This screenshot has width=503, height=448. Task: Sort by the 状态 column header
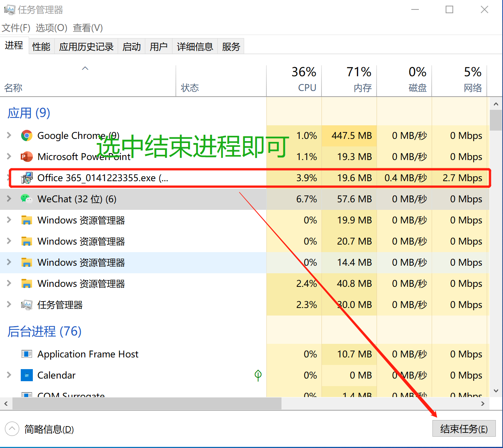221,81
